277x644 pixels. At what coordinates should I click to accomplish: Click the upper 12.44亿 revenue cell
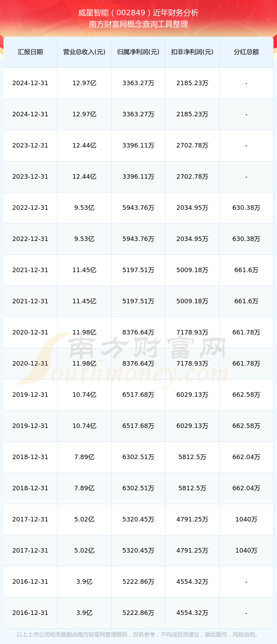[84, 145]
